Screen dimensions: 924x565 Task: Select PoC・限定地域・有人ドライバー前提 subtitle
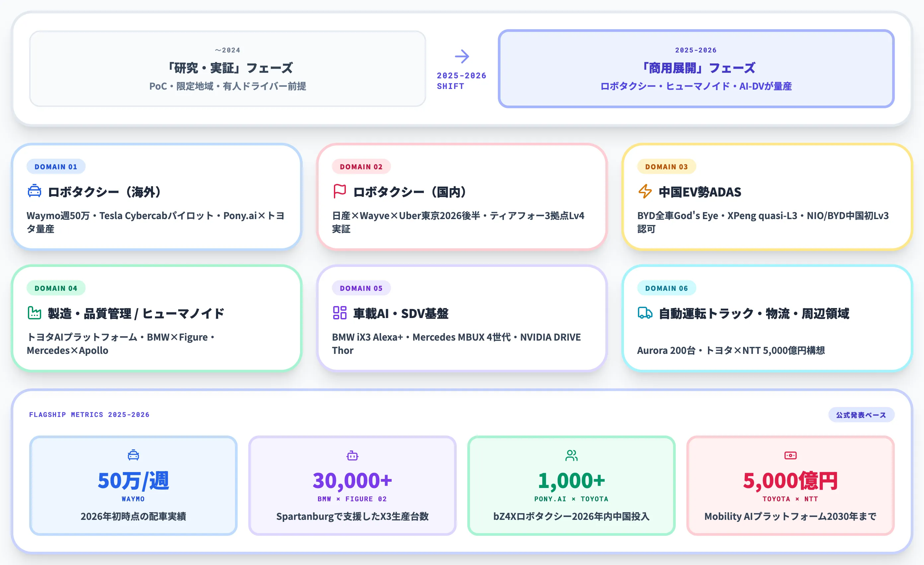click(228, 86)
